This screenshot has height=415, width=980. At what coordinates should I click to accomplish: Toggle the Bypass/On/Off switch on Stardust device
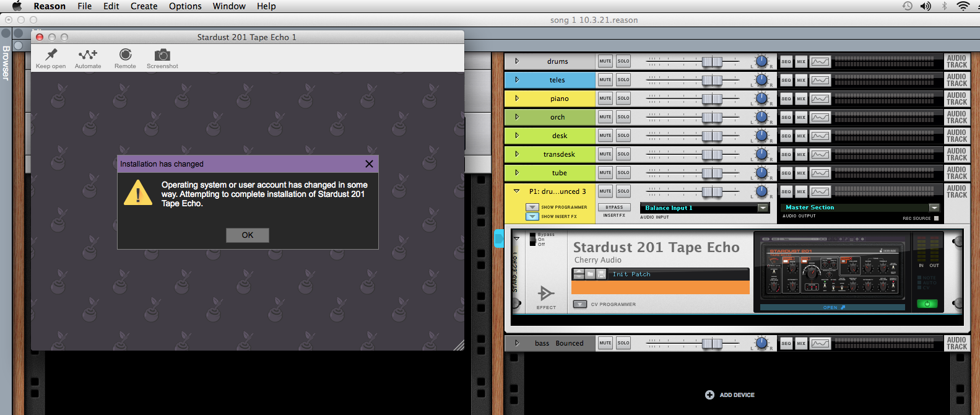click(532, 239)
